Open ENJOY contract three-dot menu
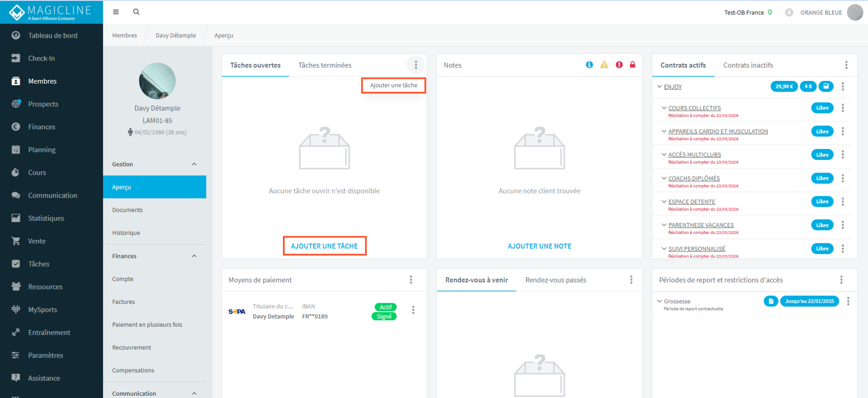The height and width of the screenshot is (398, 868). point(843,86)
